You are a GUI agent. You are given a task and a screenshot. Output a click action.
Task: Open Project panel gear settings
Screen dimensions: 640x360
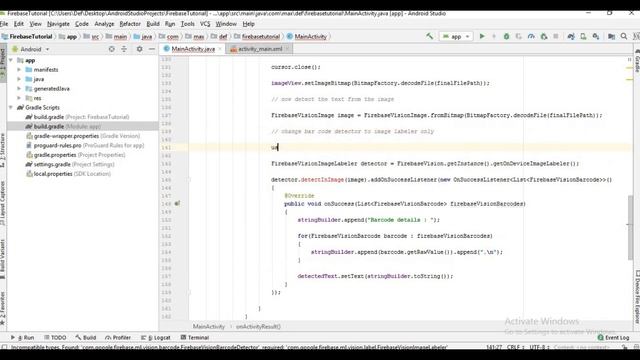pos(140,49)
